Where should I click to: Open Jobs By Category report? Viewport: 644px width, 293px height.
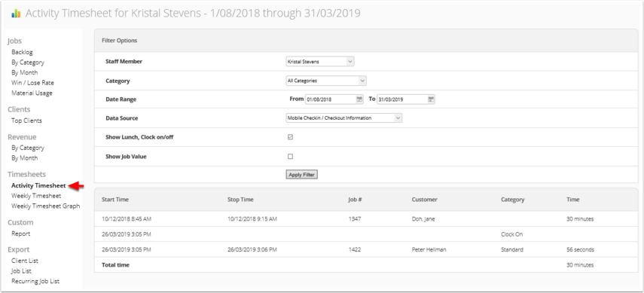(28, 63)
